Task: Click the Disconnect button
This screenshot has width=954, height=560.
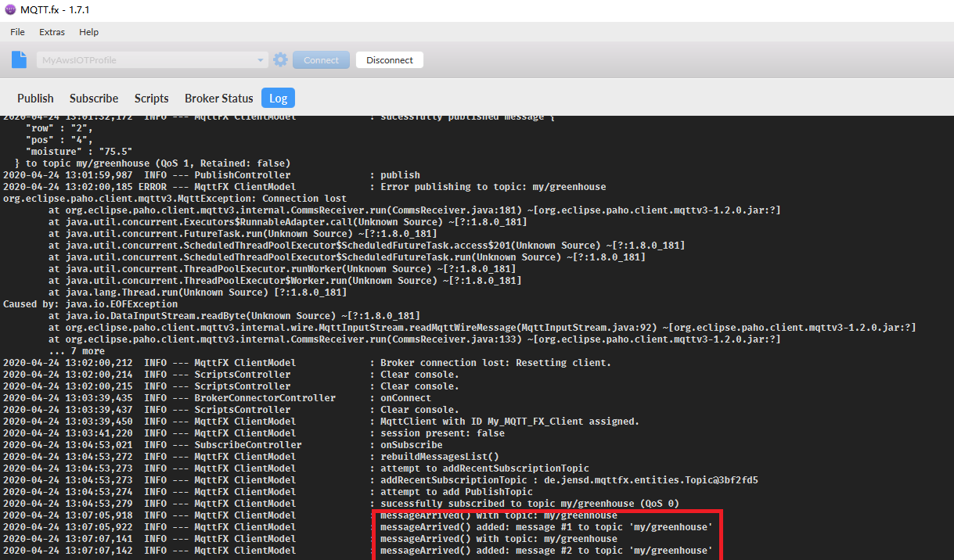Action: click(x=389, y=59)
